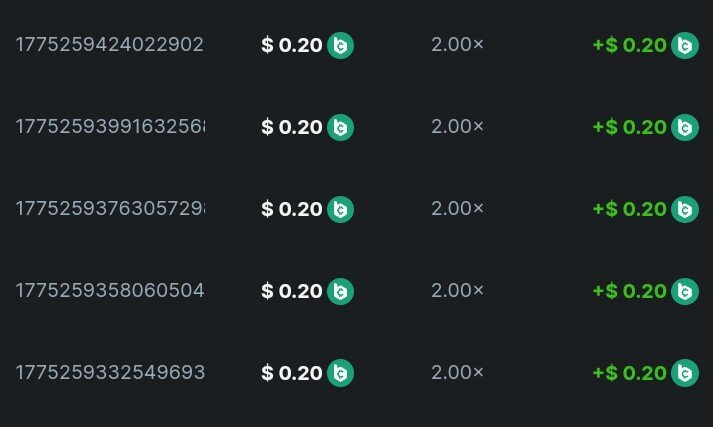Open bet ID starting with 17752593763057
The width and height of the screenshot is (713, 427).
pyautogui.click(x=109, y=209)
